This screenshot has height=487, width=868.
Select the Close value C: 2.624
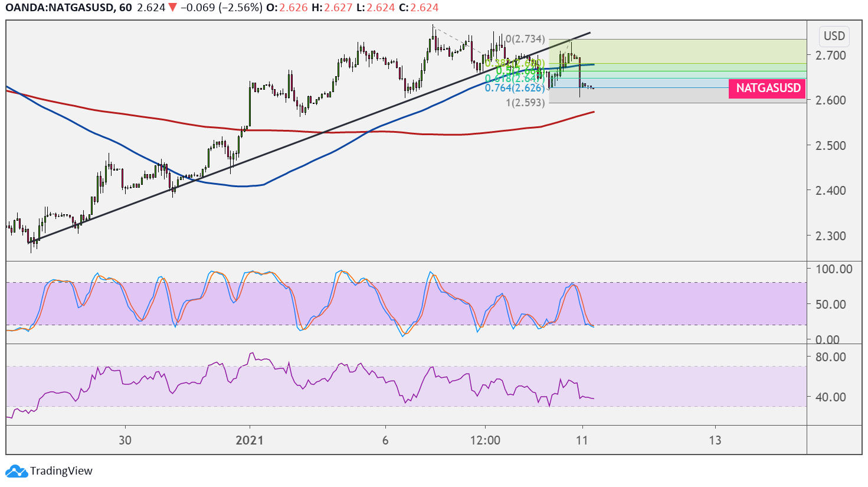[x=418, y=8]
